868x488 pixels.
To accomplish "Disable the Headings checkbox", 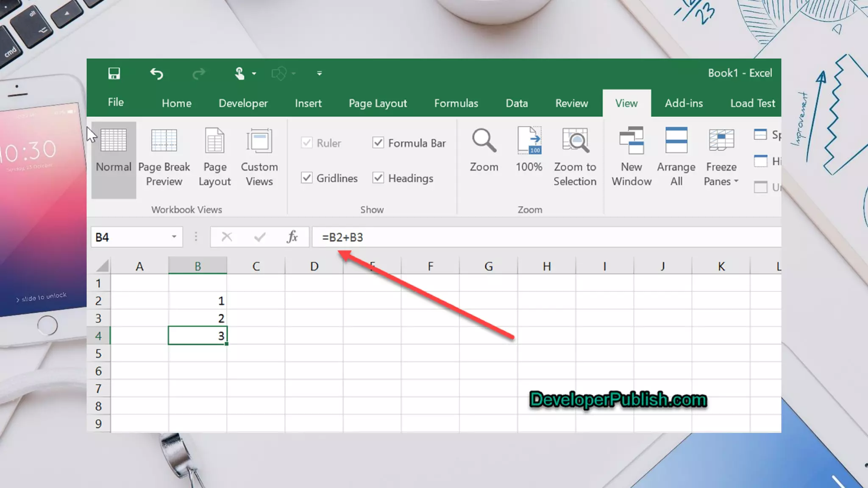I will tap(378, 178).
